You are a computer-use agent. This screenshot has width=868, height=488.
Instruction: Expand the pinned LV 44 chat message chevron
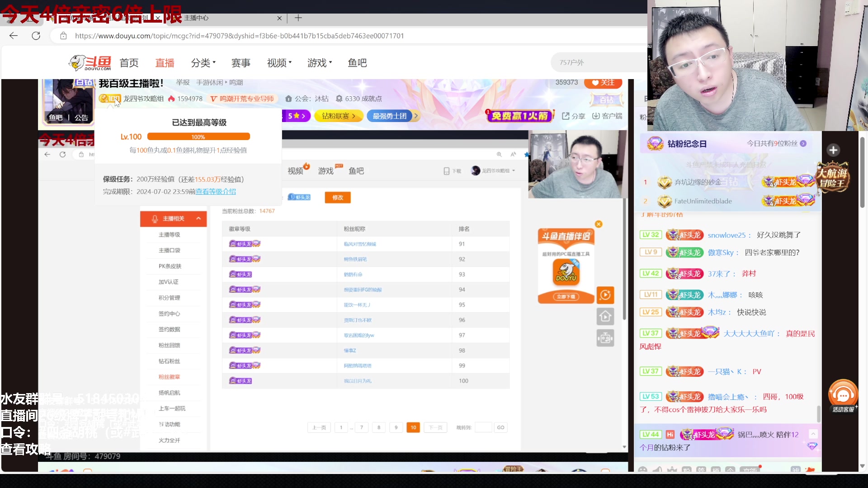point(813,434)
